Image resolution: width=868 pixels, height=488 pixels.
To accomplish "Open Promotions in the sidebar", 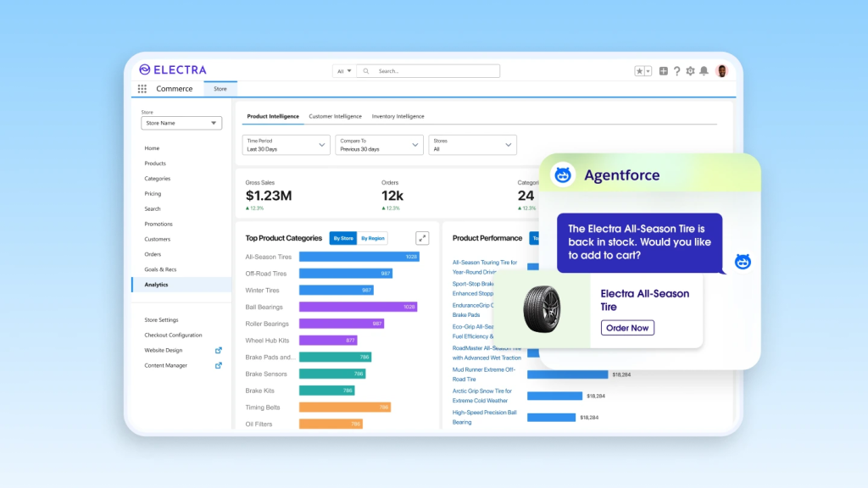I will click(x=159, y=224).
